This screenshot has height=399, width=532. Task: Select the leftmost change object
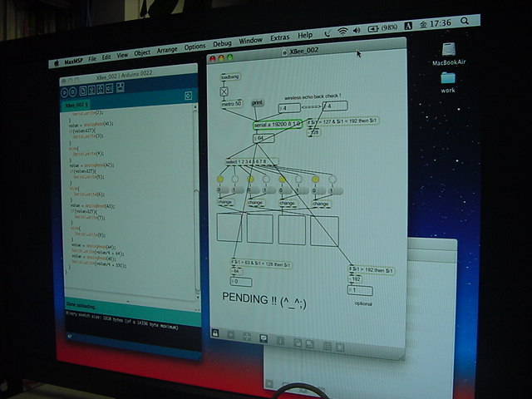click(x=225, y=202)
